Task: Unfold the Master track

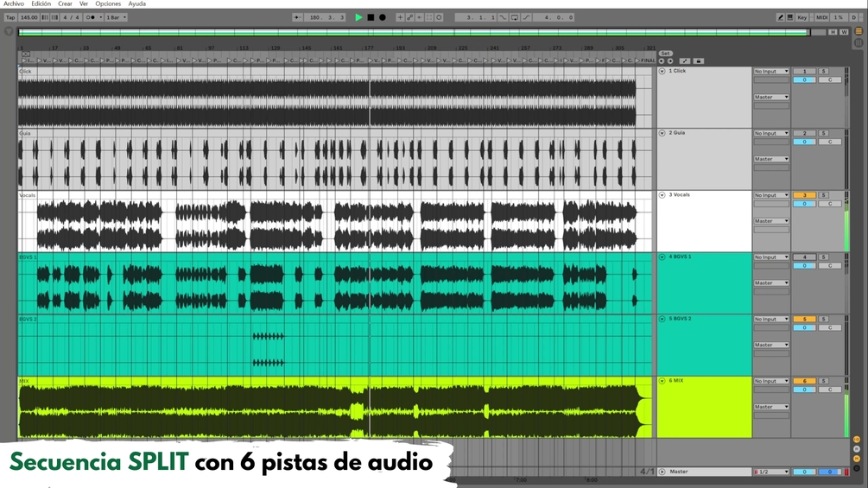Action: 662,472
